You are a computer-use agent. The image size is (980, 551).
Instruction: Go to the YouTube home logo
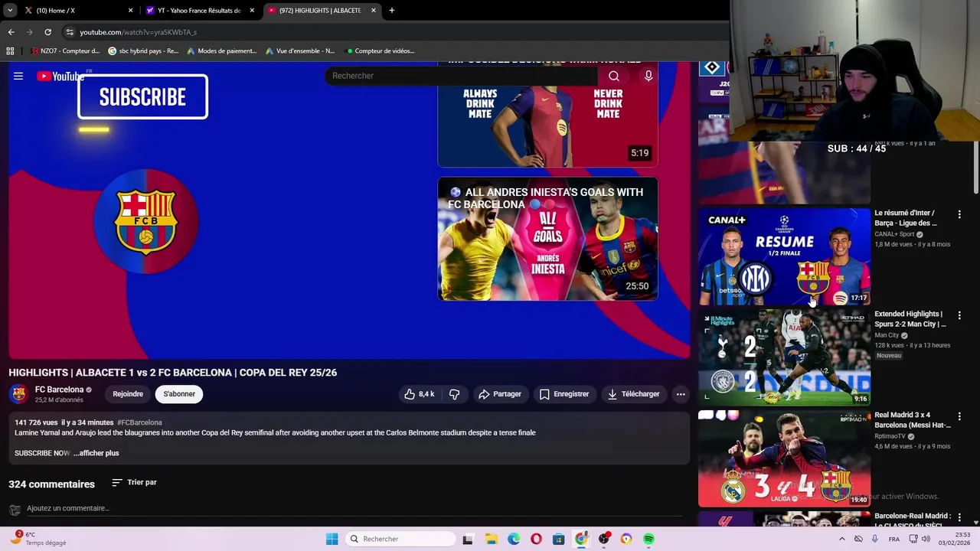tap(60, 76)
